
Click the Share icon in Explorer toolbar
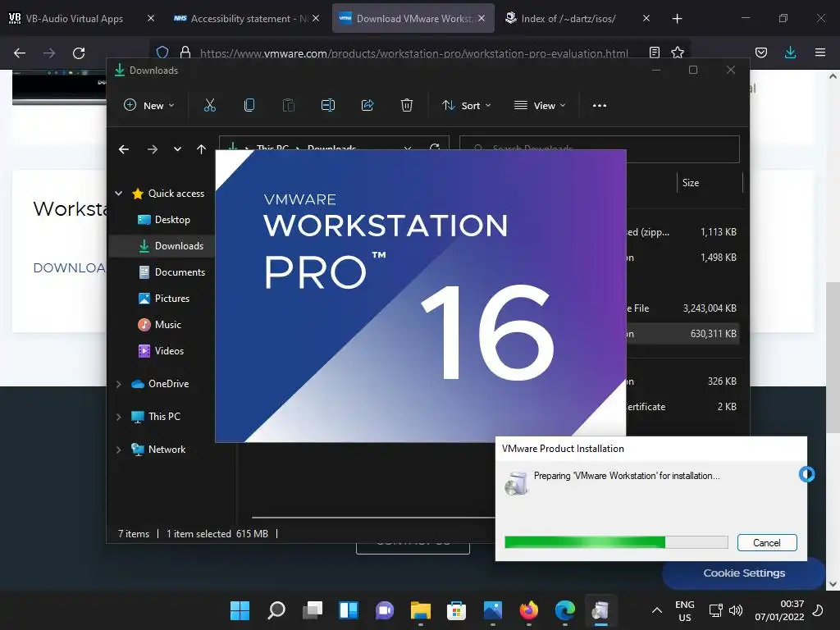pyautogui.click(x=367, y=106)
